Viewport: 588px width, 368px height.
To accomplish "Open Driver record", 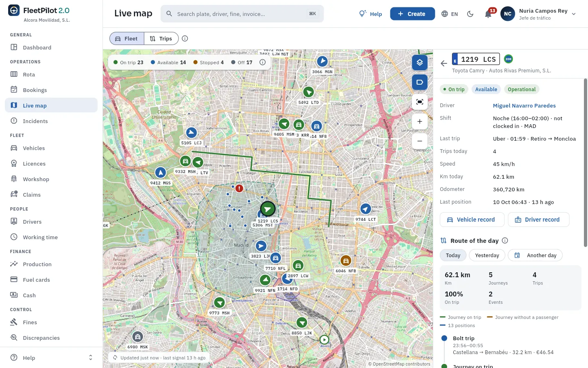I will (x=539, y=220).
